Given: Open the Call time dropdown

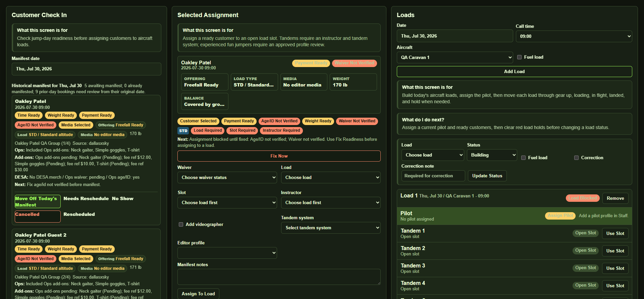Looking at the screenshot, I should pos(574,36).
